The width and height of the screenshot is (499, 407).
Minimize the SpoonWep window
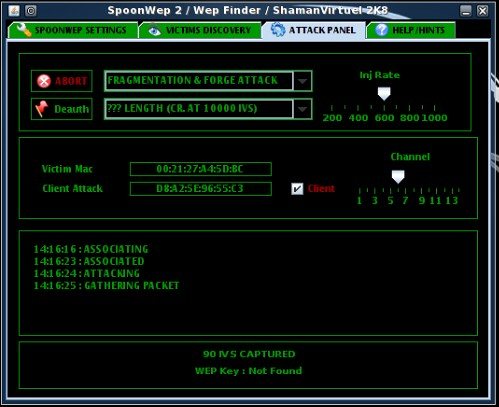(466, 11)
